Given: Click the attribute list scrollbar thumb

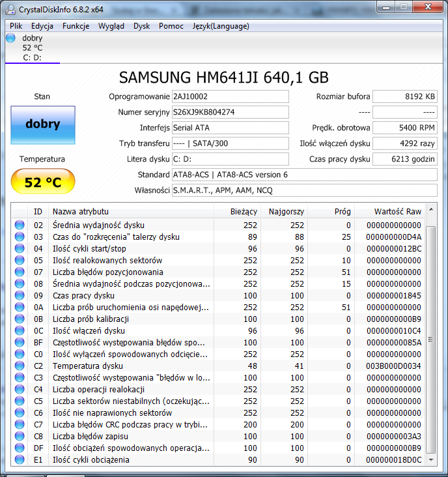Looking at the screenshot, I should [x=431, y=340].
